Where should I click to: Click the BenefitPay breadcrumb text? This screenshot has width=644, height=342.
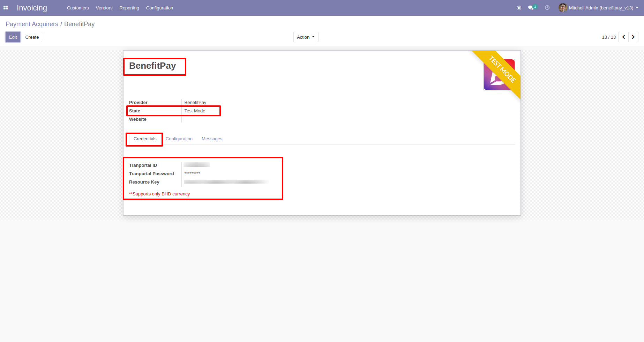79,24
